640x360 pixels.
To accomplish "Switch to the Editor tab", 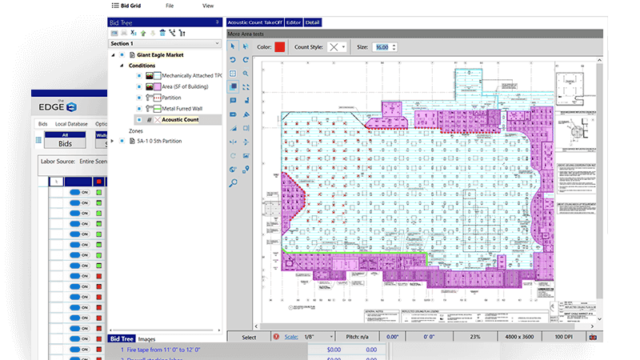I will click(293, 22).
